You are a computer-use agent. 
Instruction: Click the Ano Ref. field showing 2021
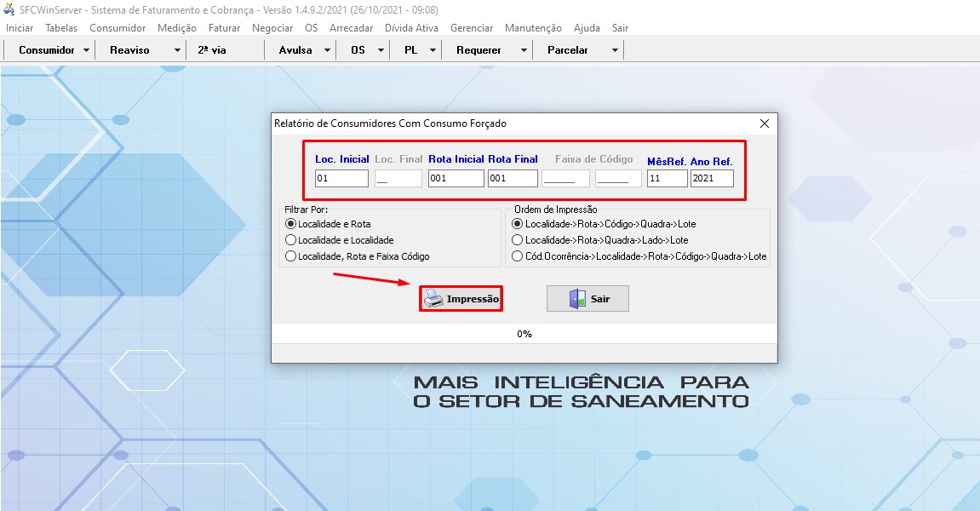pos(711,179)
